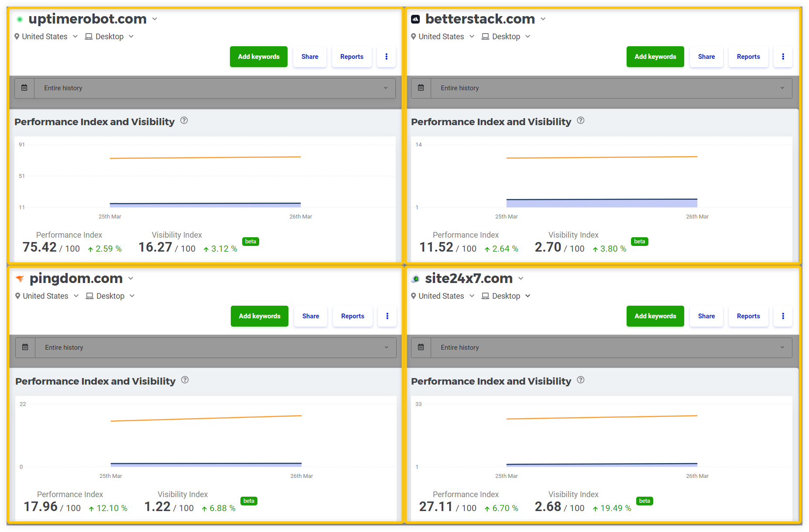Click the calendar icon on betterstack's date selector
Viewport: 809px width, 532px height.
421,88
